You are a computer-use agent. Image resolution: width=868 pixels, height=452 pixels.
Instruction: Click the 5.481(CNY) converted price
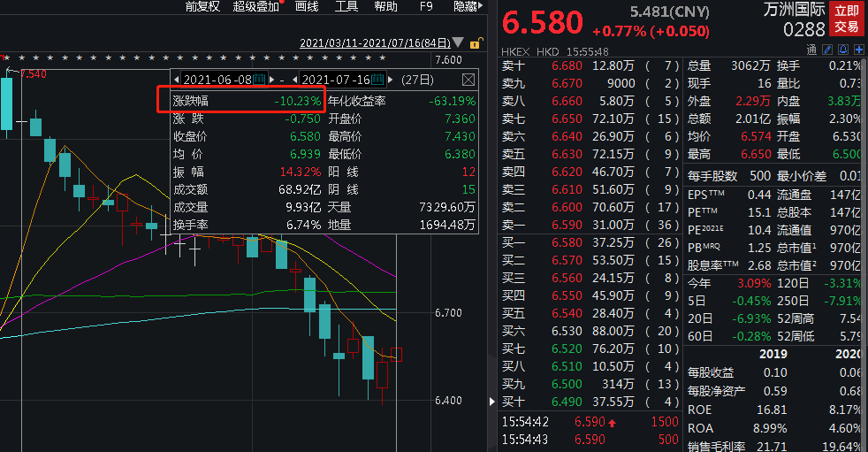tap(669, 11)
